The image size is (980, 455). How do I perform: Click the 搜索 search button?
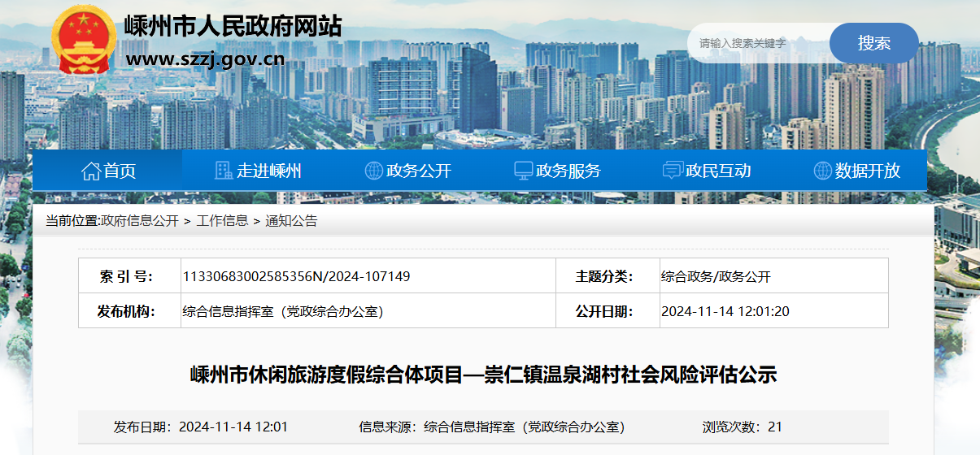pos(874,43)
